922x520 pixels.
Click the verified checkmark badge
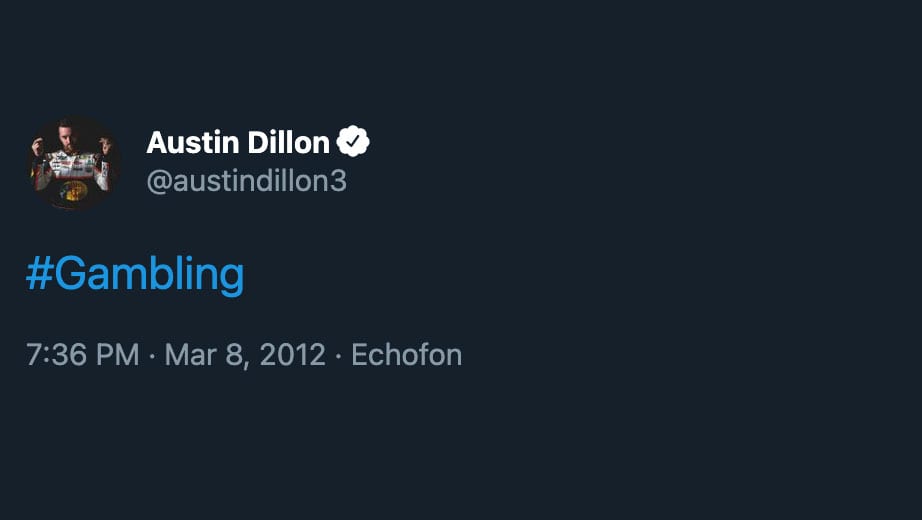click(353, 143)
